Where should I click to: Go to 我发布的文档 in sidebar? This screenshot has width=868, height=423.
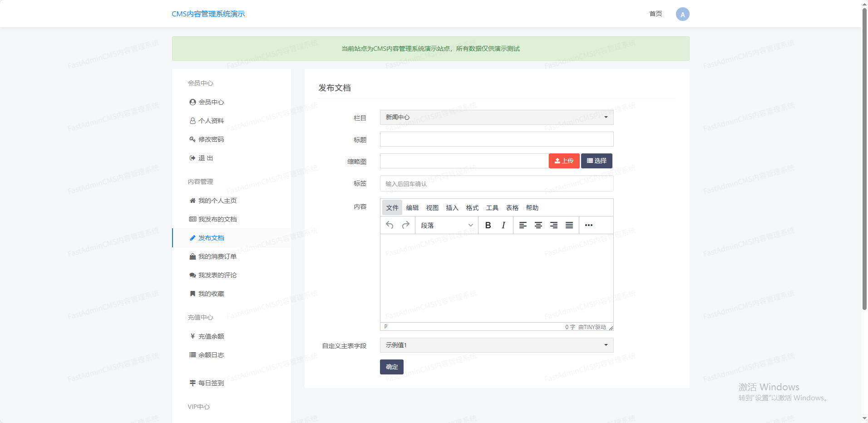coord(217,219)
